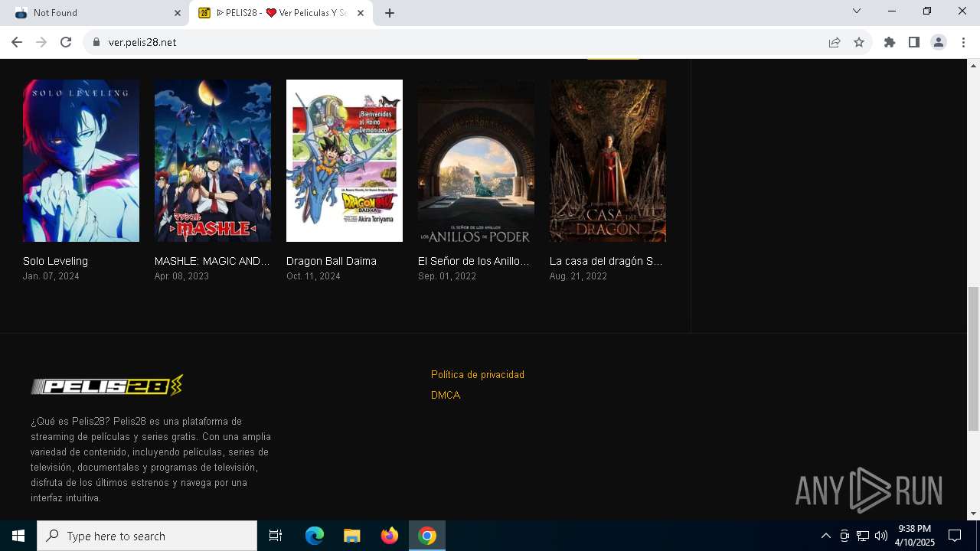The width and height of the screenshot is (980, 551).
Task: Open the taskbar clock and date
Action: click(915, 536)
